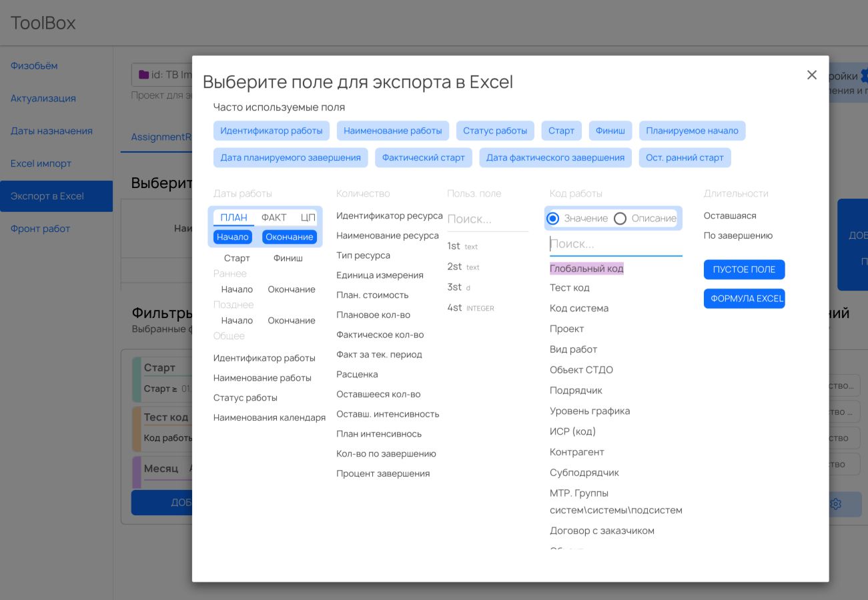Pick Дата планируемого завершения chip
The image size is (868, 600).
pyautogui.click(x=290, y=157)
